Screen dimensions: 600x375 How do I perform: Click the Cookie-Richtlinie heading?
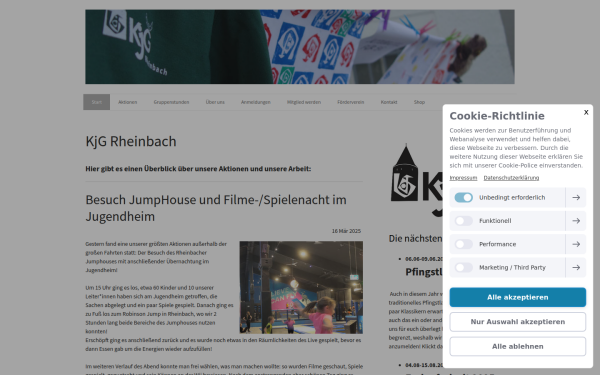click(497, 116)
